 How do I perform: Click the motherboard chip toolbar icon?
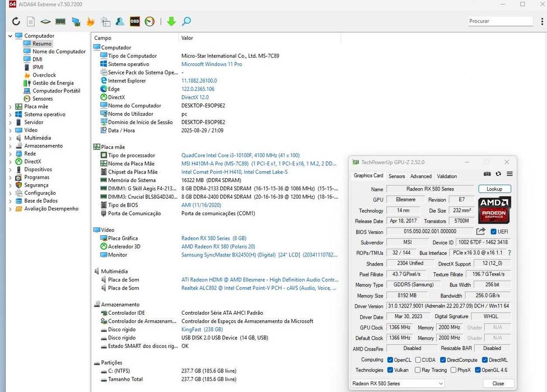tap(45, 22)
